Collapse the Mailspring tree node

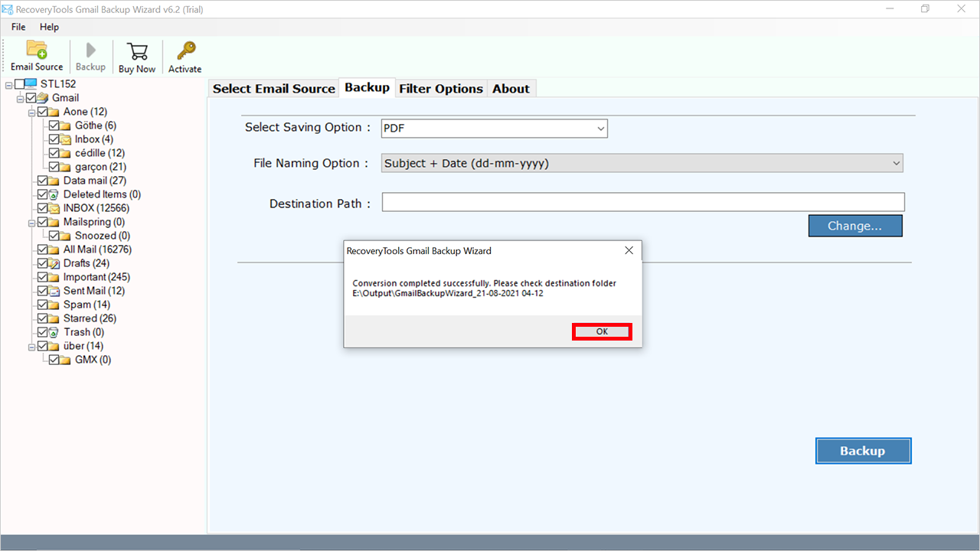pyautogui.click(x=31, y=222)
